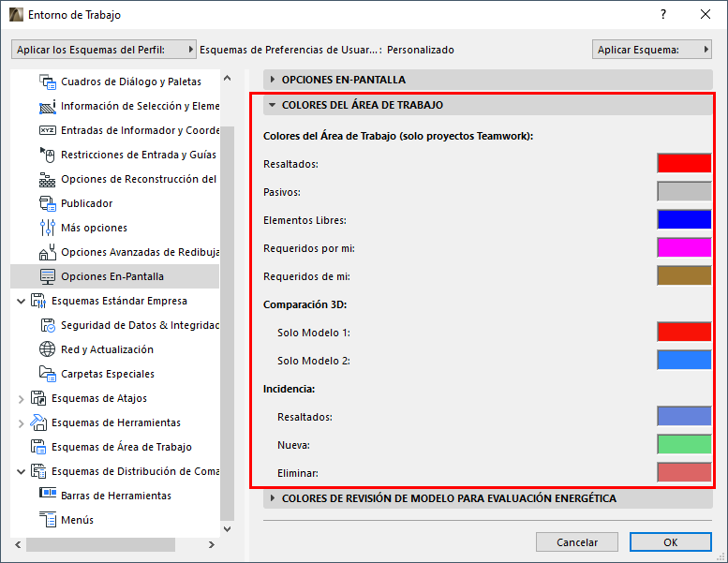Click the Esquemas de Área de Trabajo icon
This screenshot has height=563, width=728.
click(x=38, y=447)
